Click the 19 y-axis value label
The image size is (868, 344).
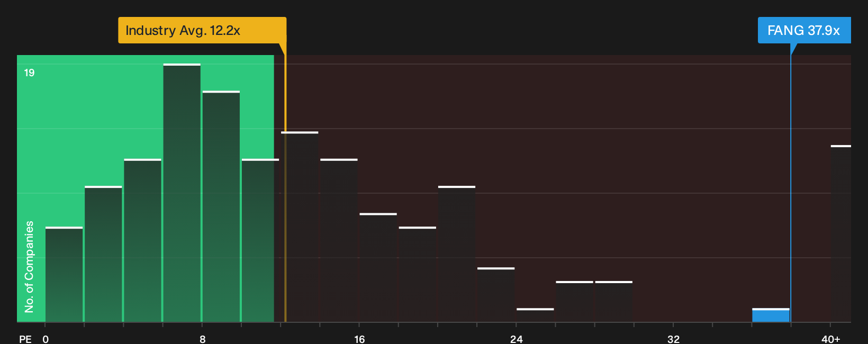coord(29,73)
